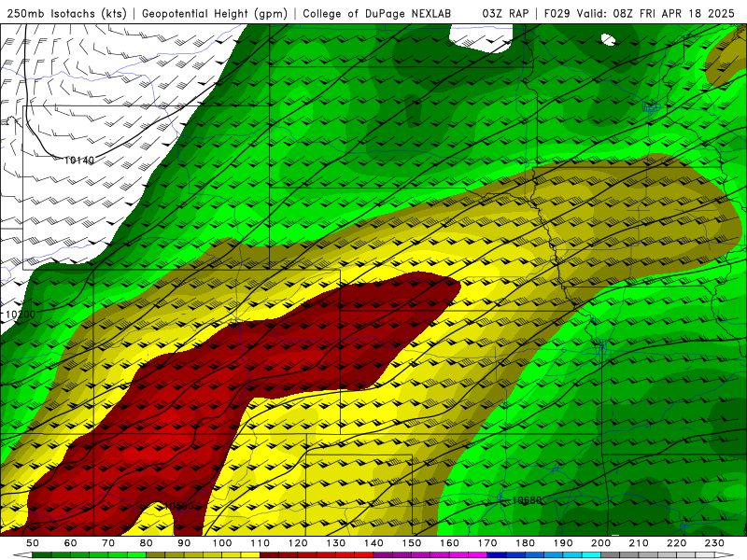Click the 10200 height contour label
This screenshot has width=747, height=560.
(x=20, y=315)
